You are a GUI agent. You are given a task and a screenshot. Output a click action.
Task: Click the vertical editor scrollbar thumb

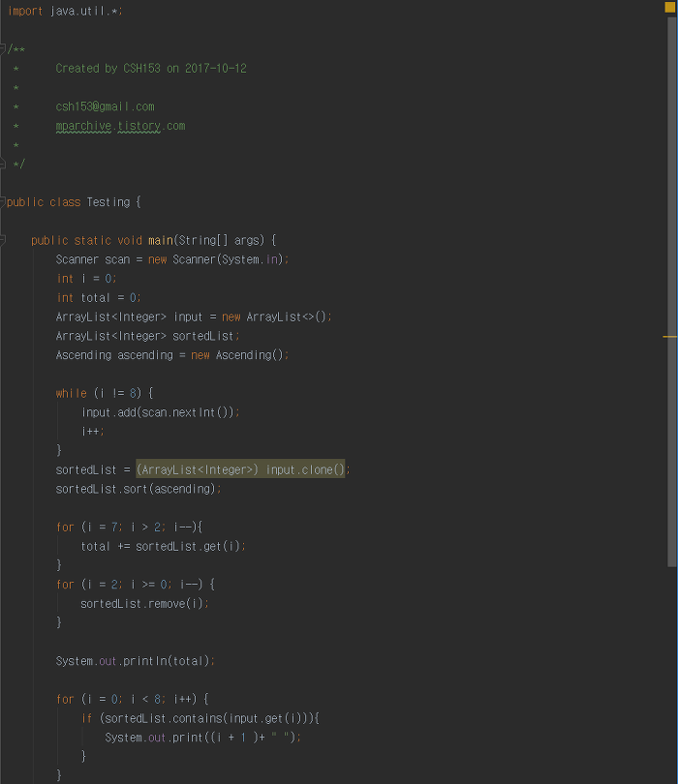pos(672,292)
